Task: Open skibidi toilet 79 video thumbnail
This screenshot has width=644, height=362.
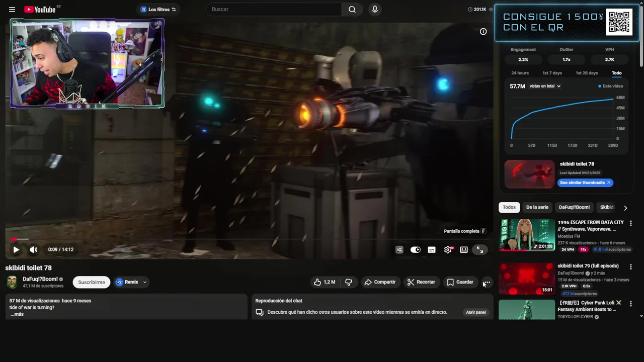Action: point(527,279)
